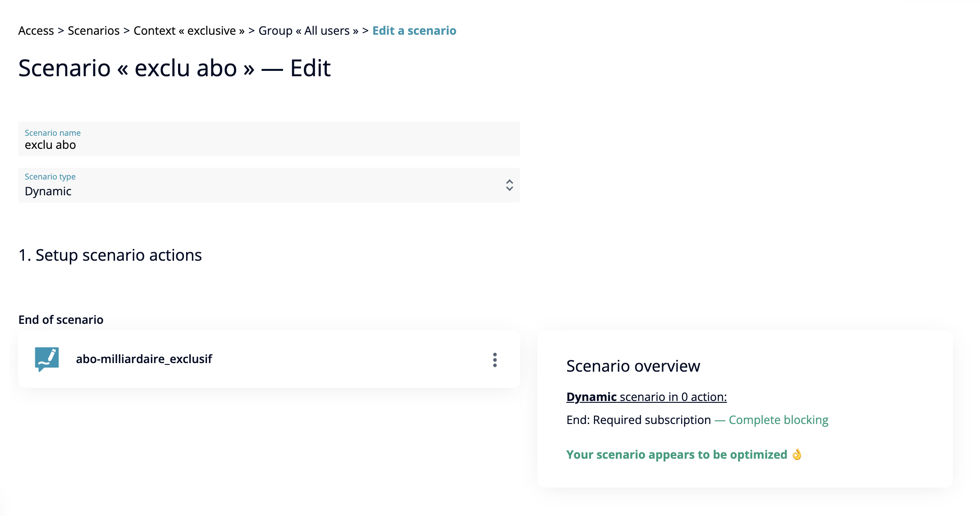The height and width of the screenshot is (516, 980).
Task: Click Your scenario appears to be optimized text
Action: [x=677, y=455]
